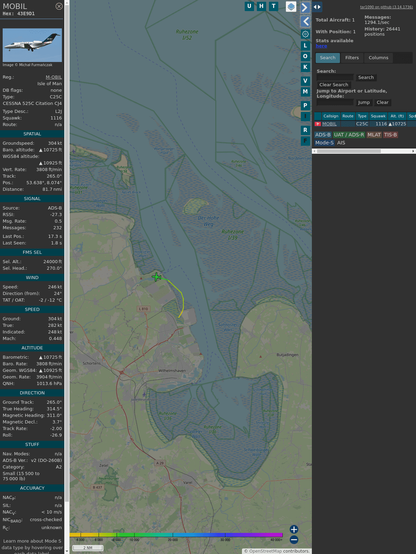Open the stats 'here' link
The height and width of the screenshot is (554, 416).
click(x=321, y=46)
